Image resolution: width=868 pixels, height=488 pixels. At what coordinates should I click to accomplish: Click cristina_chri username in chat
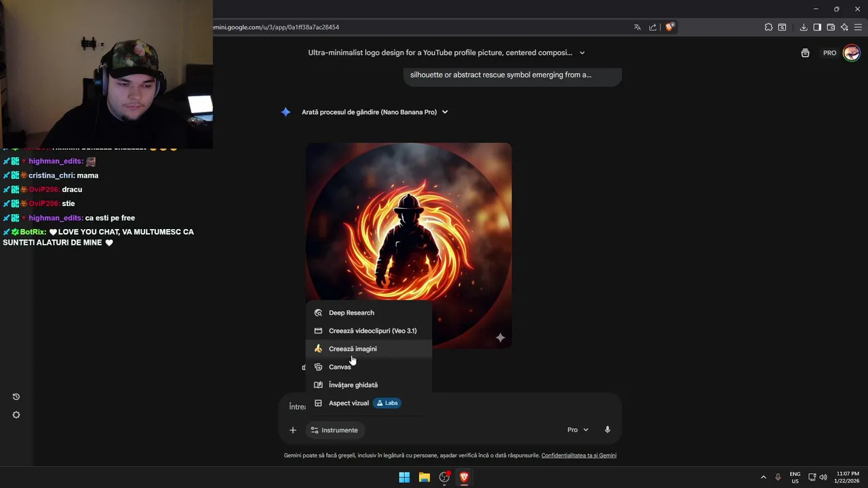(x=52, y=176)
